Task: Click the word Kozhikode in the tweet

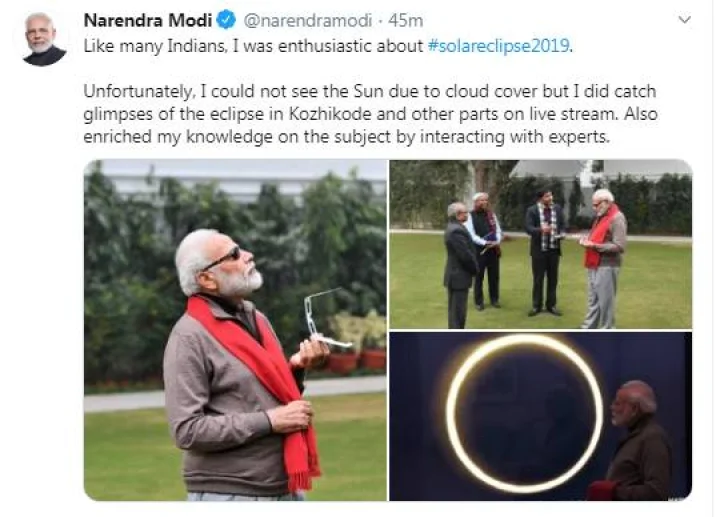Action: pos(329,114)
